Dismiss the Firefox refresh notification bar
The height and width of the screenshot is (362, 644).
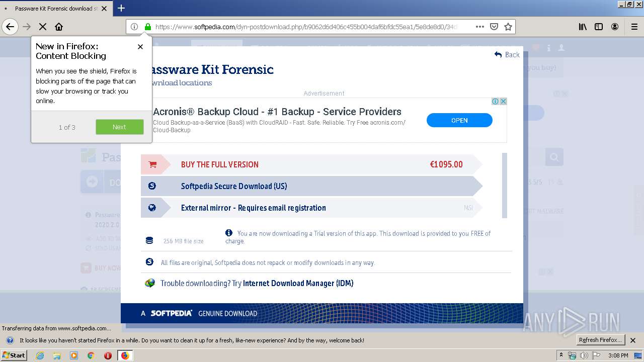[x=633, y=340]
